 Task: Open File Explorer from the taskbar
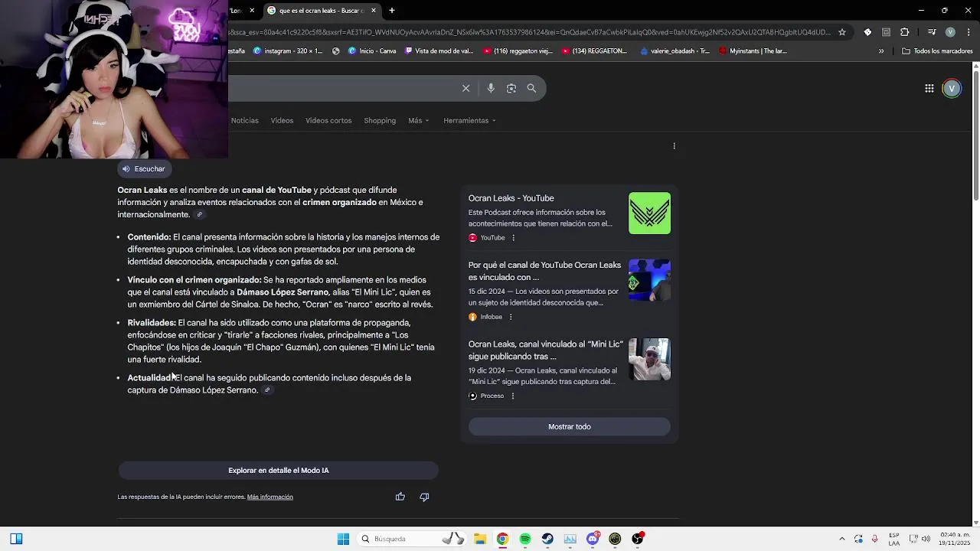click(x=479, y=539)
